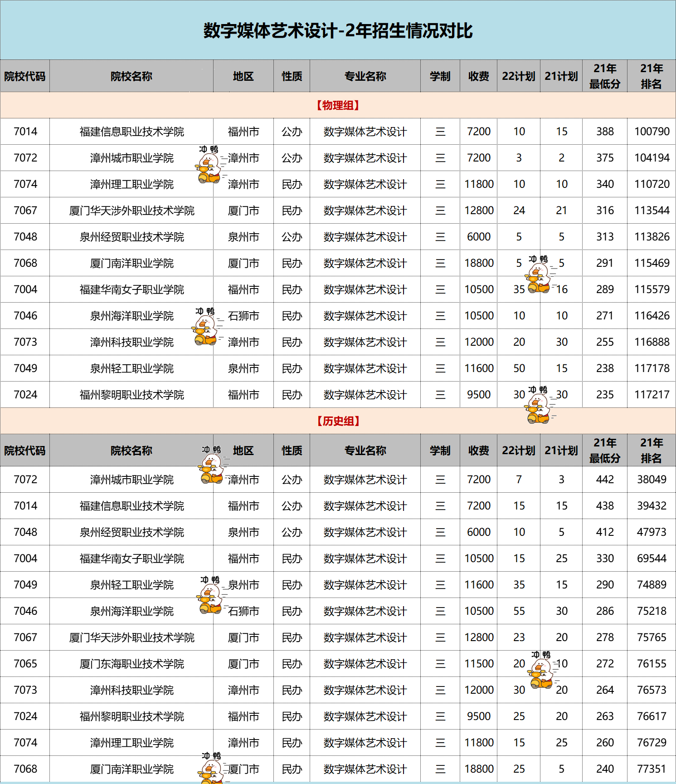Click the title 数字媒体艺术设计-2年招生情况对比
Viewport: 676px width, 784px height.
pos(338,31)
